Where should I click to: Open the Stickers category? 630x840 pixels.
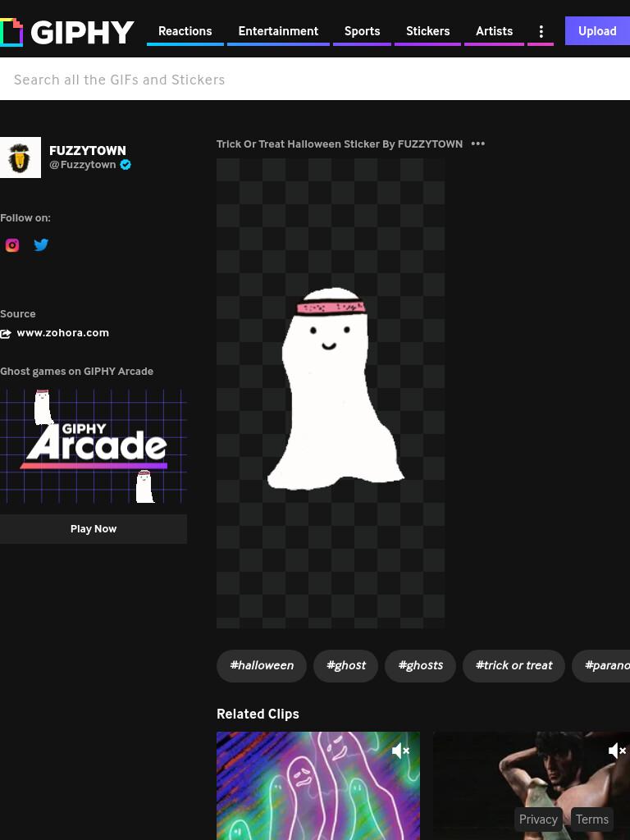tap(427, 31)
